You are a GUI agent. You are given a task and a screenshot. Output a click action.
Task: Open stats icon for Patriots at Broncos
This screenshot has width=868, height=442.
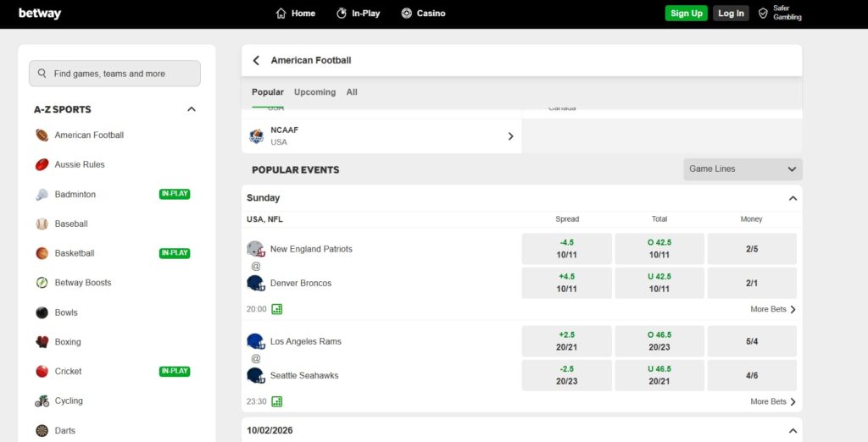[x=277, y=309]
